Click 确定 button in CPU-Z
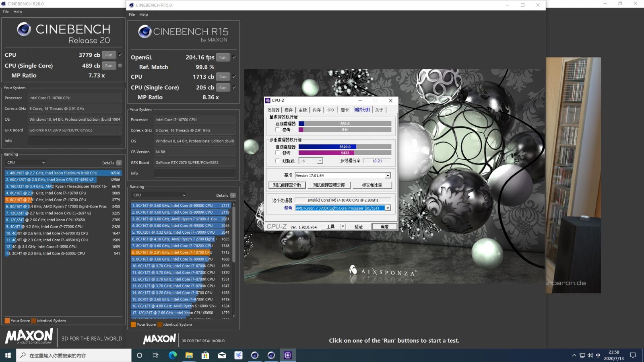 (x=384, y=226)
